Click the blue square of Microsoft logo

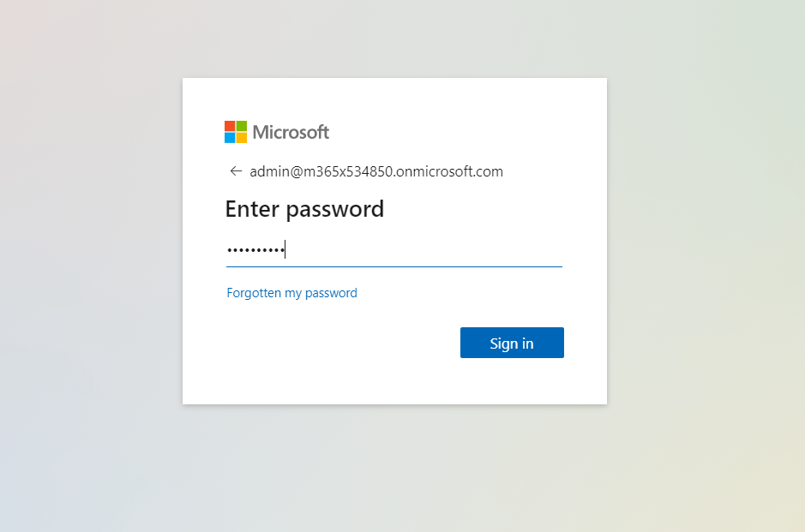point(230,138)
